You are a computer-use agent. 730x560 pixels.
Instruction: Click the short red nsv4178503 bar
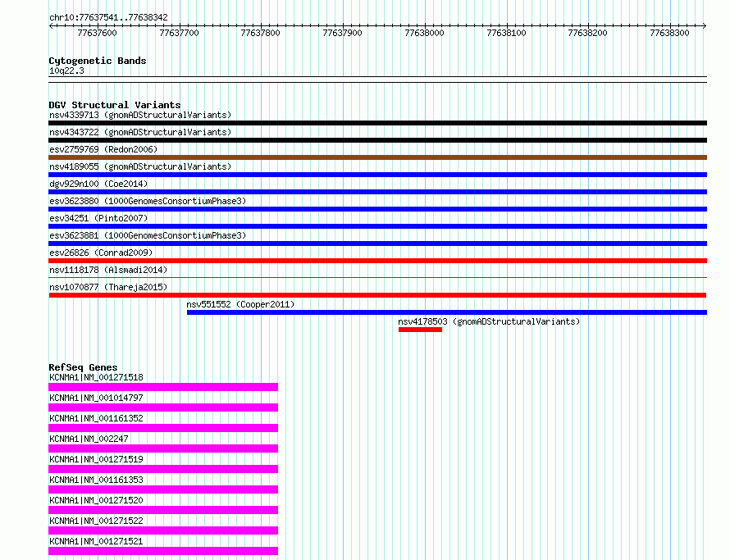420,330
